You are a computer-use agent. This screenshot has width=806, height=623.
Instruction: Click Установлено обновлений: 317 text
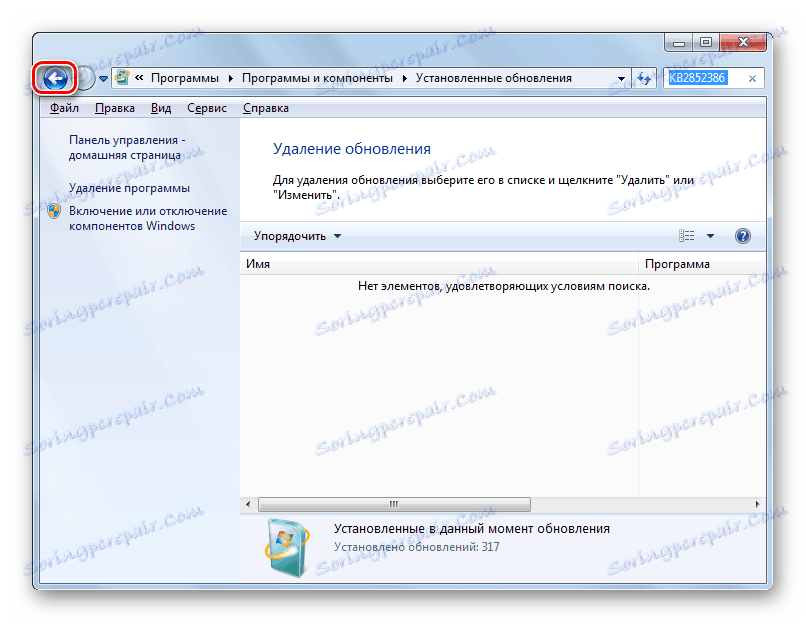[x=416, y=547]
